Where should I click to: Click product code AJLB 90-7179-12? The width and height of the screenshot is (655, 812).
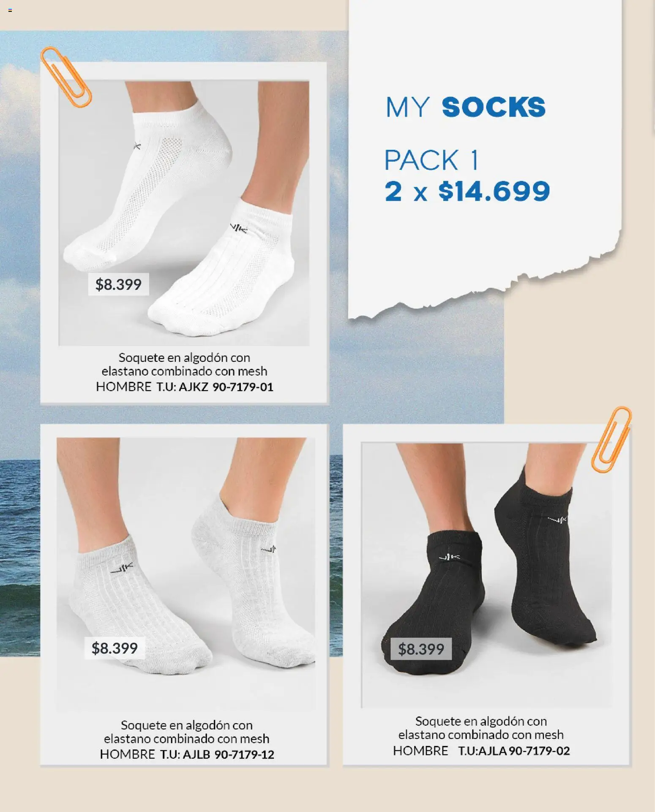pyautogui.click(x=228, y=755)
